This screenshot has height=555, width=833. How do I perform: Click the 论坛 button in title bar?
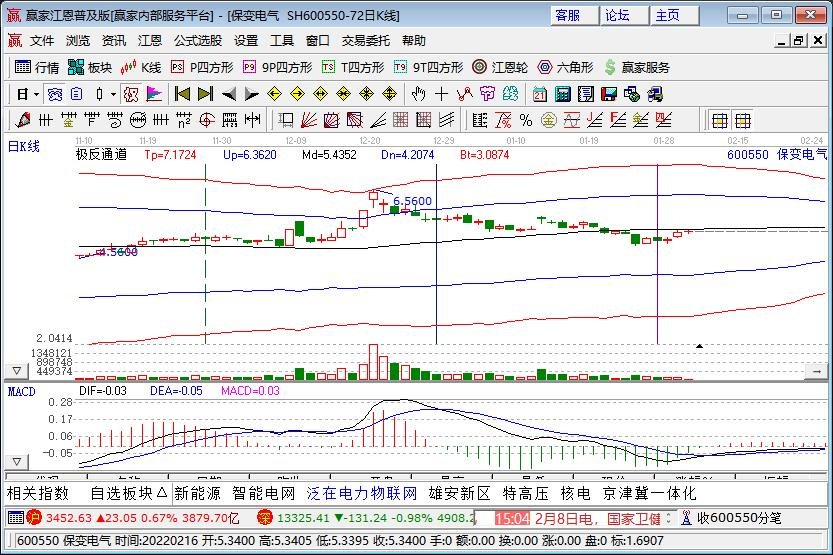(x=624, y=15)
